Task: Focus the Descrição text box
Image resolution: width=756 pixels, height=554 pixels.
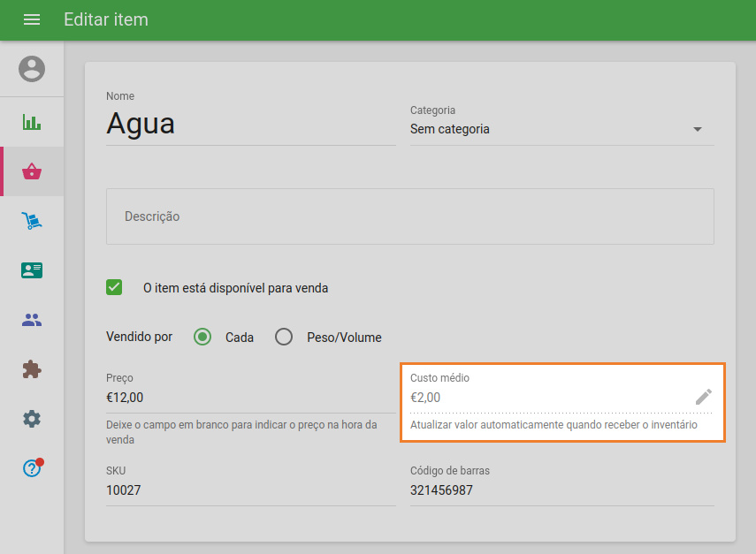Action: click(409, 216)
